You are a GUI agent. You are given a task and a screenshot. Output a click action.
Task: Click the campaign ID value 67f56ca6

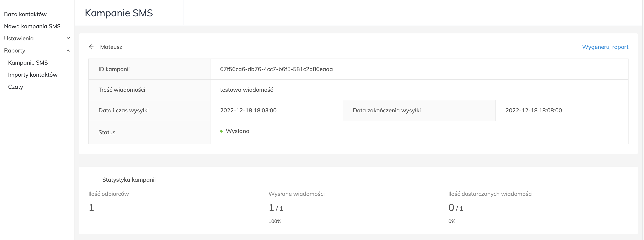click(x=276, y=69)
